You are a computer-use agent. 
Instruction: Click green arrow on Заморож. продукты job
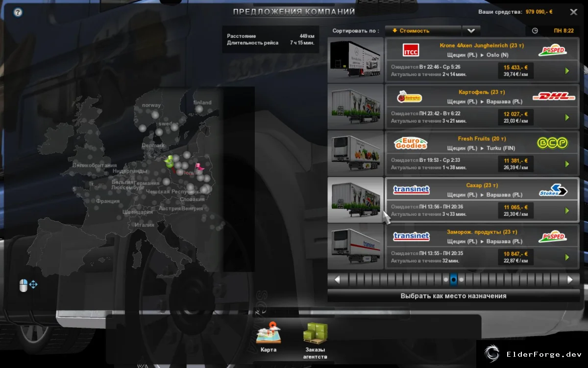click(567, 258)
